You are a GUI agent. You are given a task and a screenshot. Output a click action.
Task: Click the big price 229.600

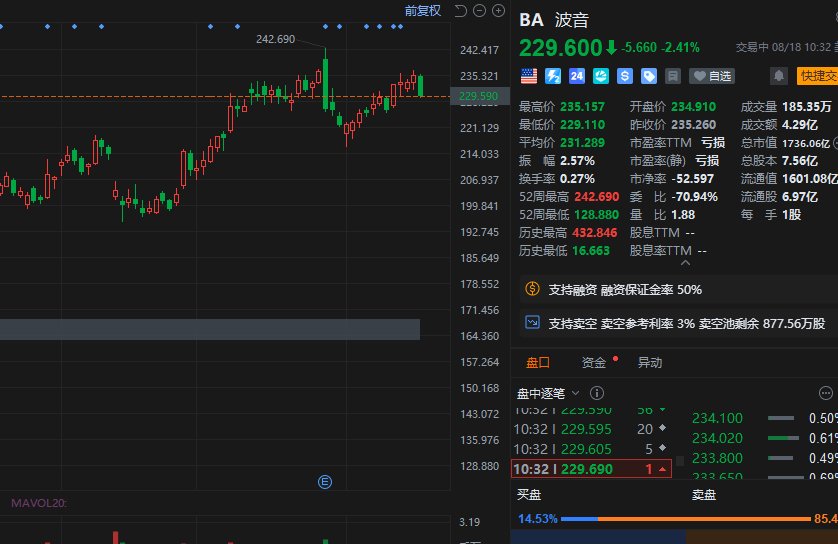click(561, 48)
